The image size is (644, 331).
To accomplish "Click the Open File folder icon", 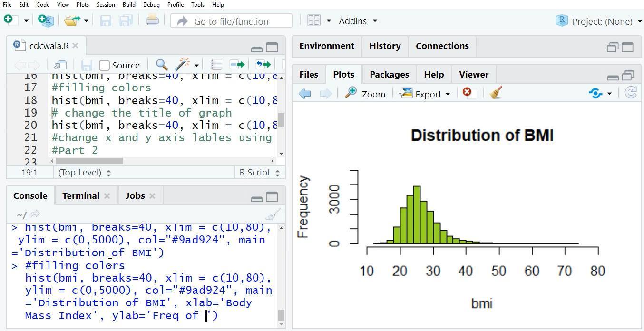I will click(72, 20).
